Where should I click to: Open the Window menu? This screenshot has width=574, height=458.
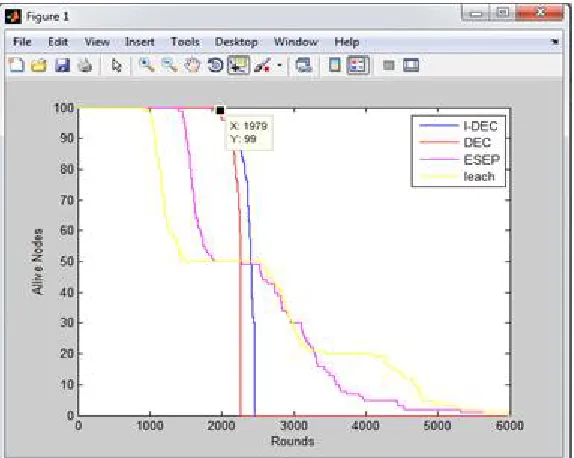tap(296, 42)
